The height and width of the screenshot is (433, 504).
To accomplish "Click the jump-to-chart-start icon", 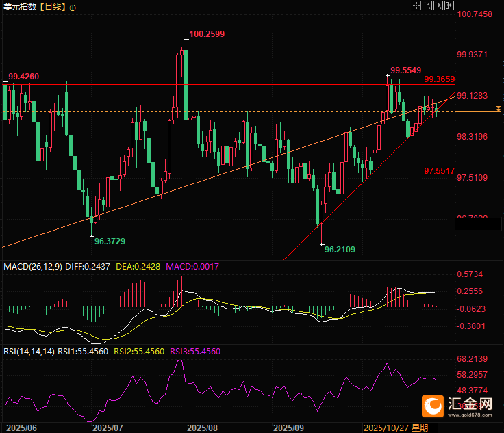I will [427, 5].
